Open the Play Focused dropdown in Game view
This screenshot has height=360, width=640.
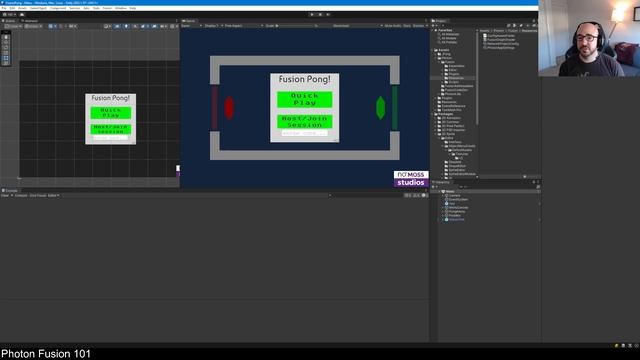358,26
